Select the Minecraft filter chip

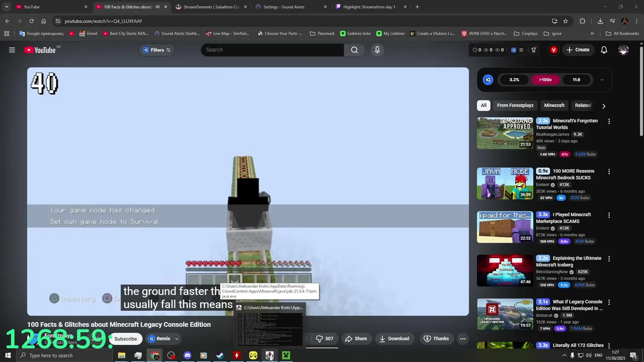[x=554, y=105]
